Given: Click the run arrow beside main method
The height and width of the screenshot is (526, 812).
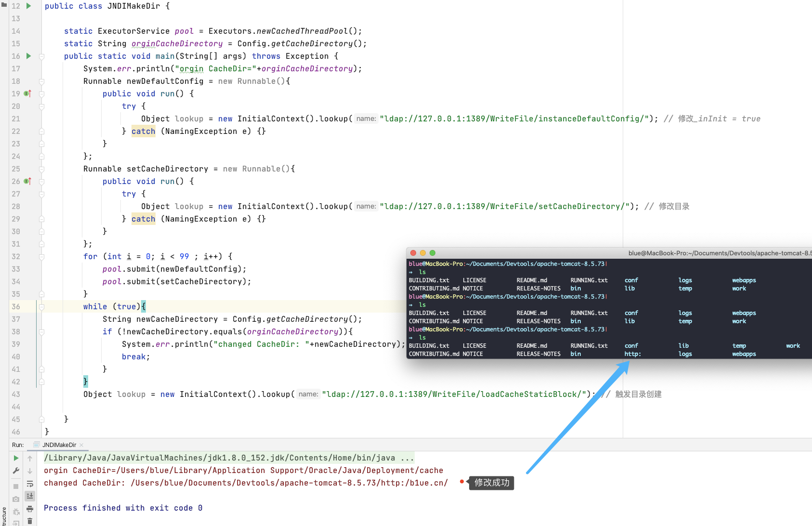Looking at the screenshot, I should pyautogui.click(x=28, y=56).
